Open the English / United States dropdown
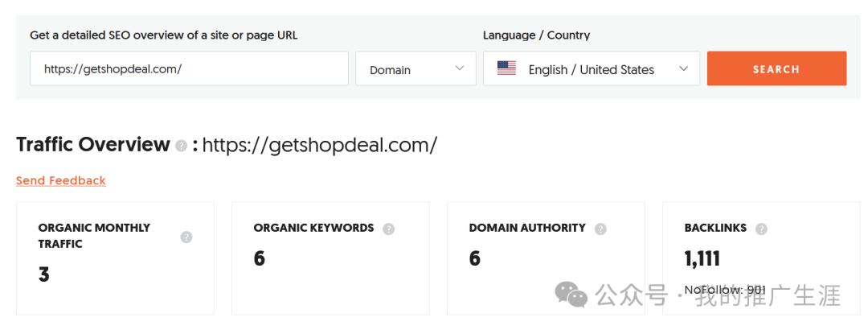868x330 pixels. click(592, 68)
